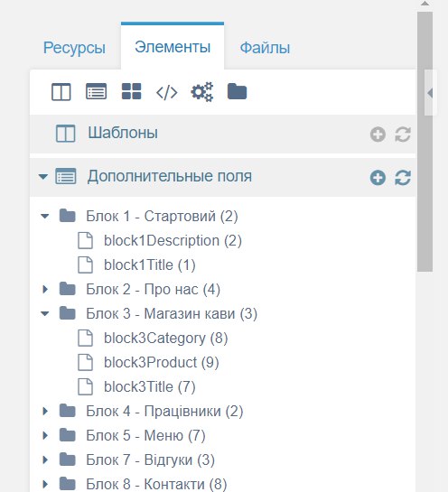This screenshot has width=448, height=492.
Task: Click the categories folder icon in the toolbar
Action: coord(237,91)
